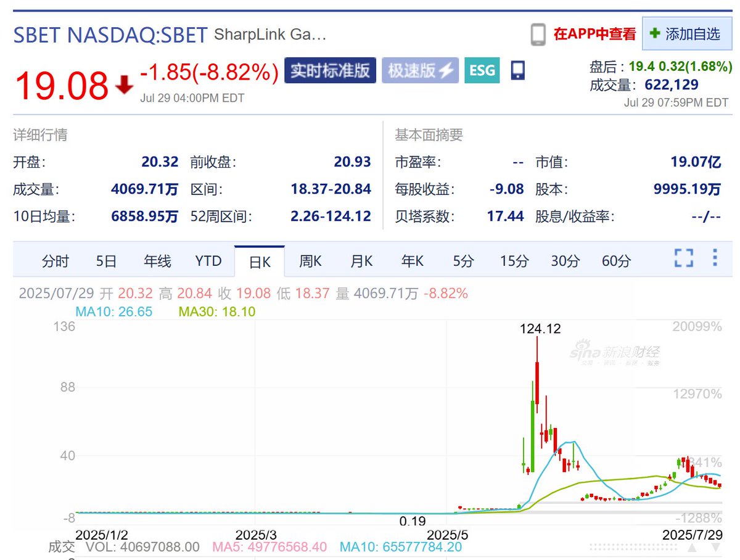Click the mobile device icon after ESG
Viewport: 740px width, 560px height.
[x=518, y=70]
